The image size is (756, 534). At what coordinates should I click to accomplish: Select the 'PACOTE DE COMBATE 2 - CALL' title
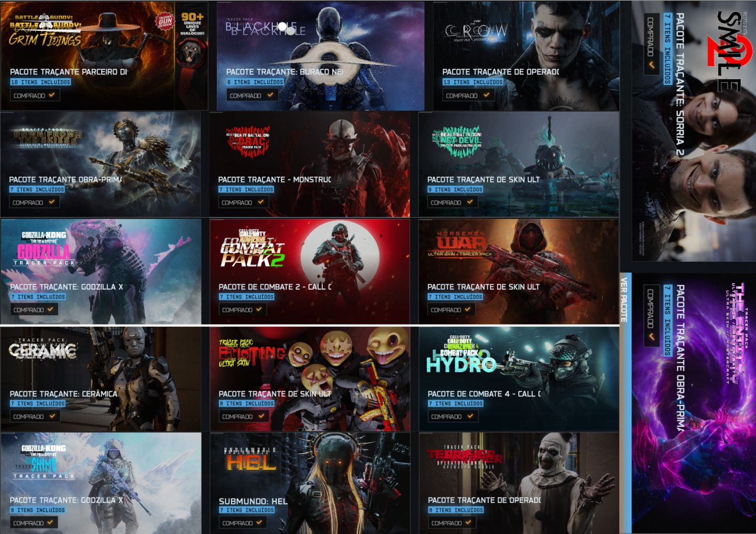coord(275,287)
